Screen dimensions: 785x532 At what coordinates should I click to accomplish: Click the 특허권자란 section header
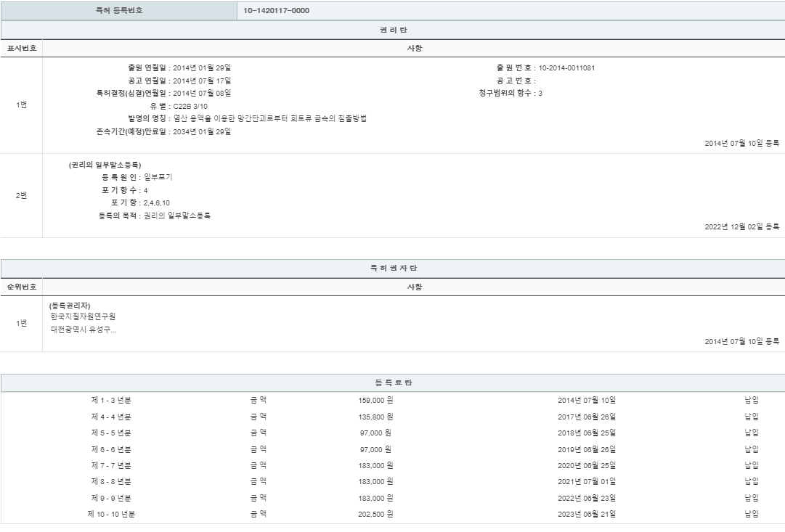point(392,269)
